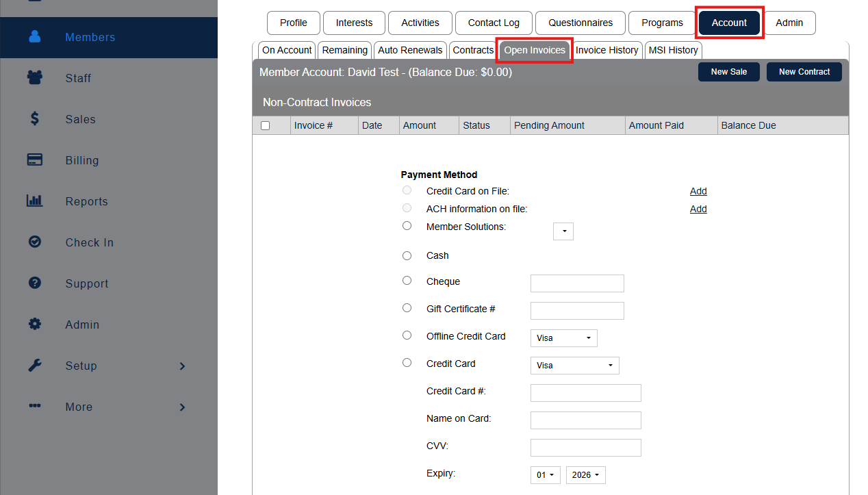Click into the Credit Card # field
Viewport: 868px width, 495px height.
585,393
